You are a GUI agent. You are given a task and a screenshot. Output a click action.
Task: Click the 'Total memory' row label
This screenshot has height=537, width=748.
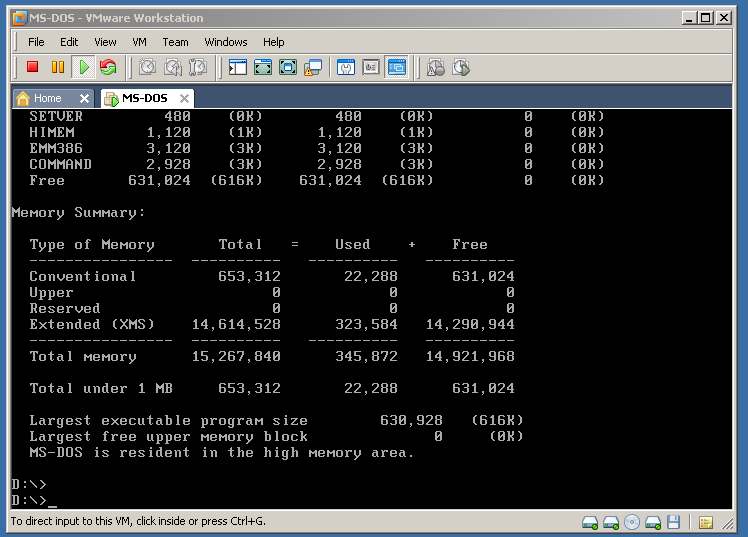tap(83, 356)
